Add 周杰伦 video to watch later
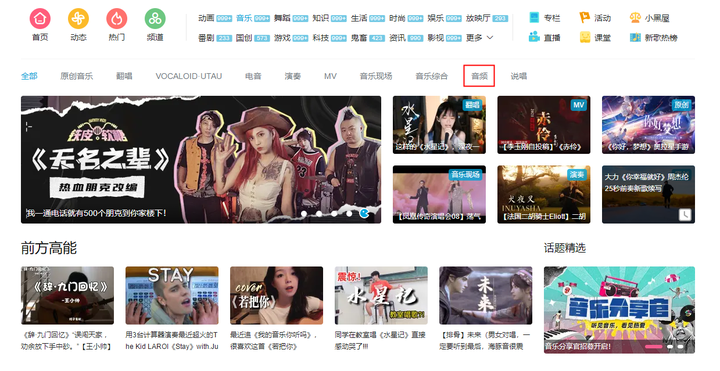 (x=685, y=214)
